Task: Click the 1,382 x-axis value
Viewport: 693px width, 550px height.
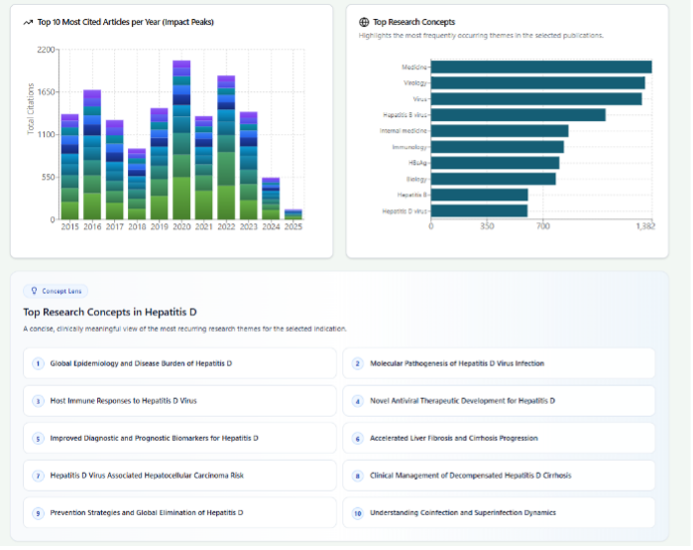Action: click(x=646, y=227)
